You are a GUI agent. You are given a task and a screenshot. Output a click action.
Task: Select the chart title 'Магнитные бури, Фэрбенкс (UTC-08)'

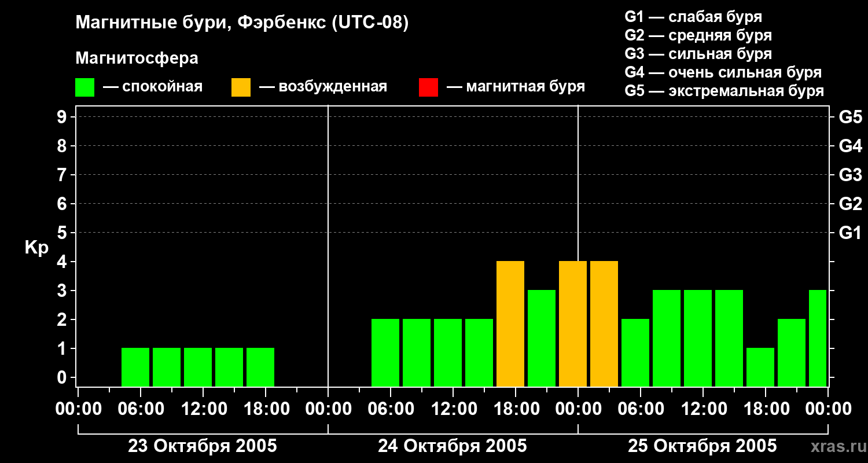click(x=242, y=23)
